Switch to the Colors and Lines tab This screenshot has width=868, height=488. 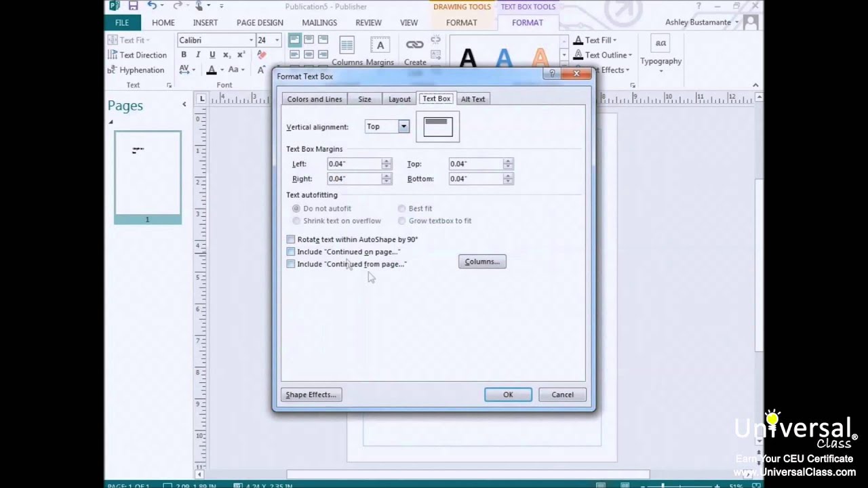315,99
